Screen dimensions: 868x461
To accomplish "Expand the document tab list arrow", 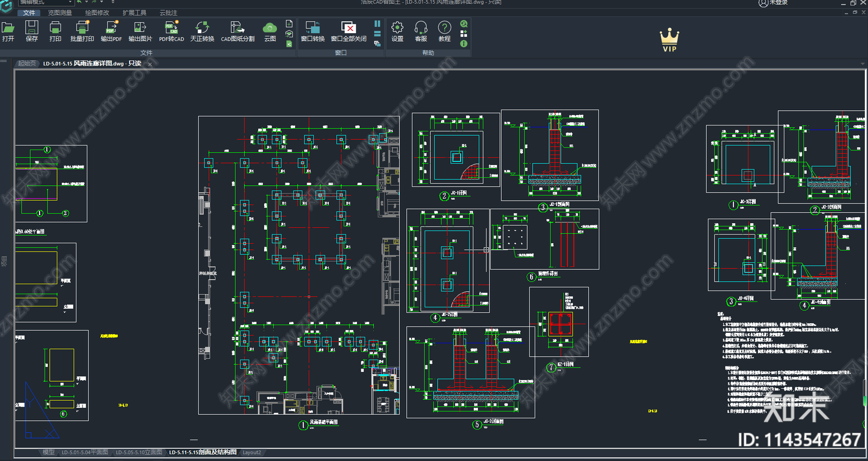I will (863, 64).
